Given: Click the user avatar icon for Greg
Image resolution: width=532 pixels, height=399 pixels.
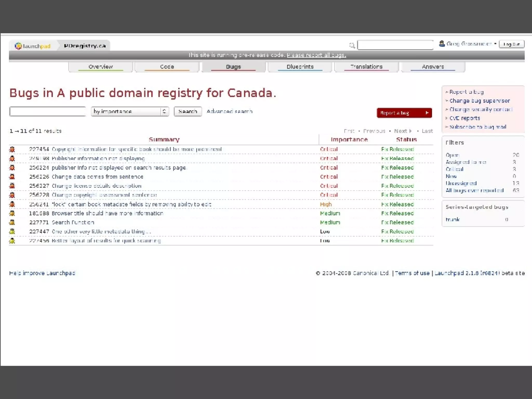Looking at the screenshot, I should pyautogui.click(x=442, y=44).
